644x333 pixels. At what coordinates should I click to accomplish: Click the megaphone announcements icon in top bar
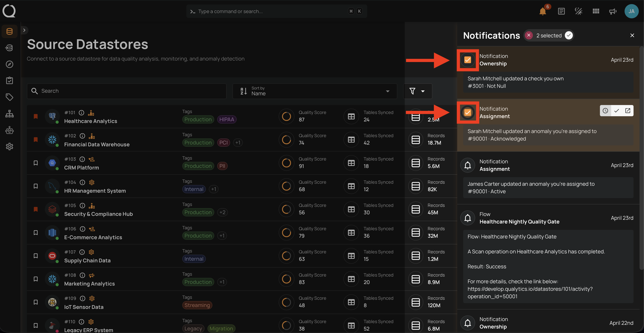[613, 11]
